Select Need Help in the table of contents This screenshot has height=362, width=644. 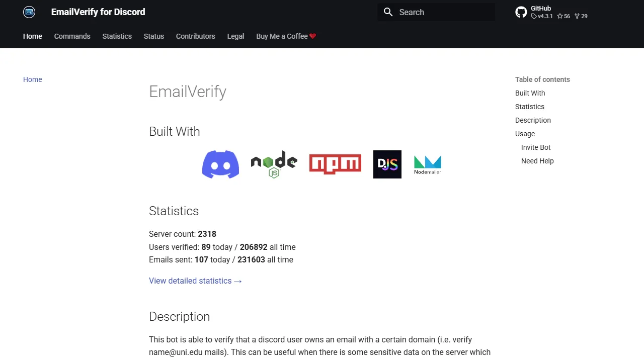click(x=537, y=161)
